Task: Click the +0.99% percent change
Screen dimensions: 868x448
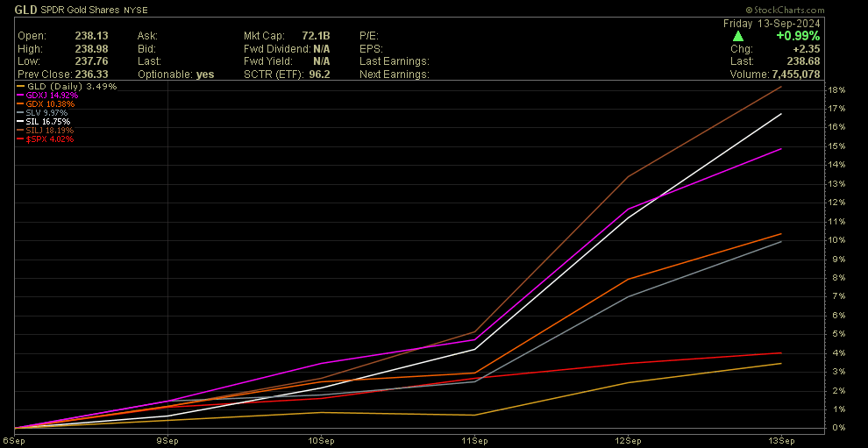Action: [799, 36]
